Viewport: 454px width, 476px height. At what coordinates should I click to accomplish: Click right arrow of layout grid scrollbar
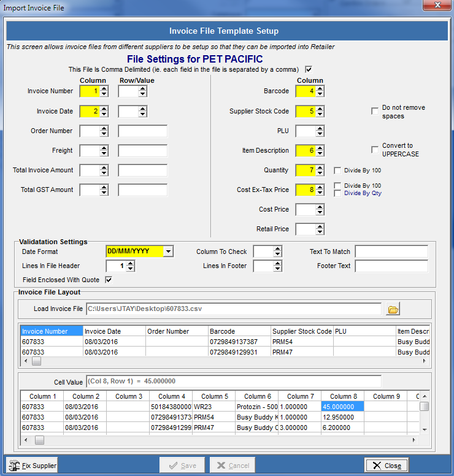(424, 361)
